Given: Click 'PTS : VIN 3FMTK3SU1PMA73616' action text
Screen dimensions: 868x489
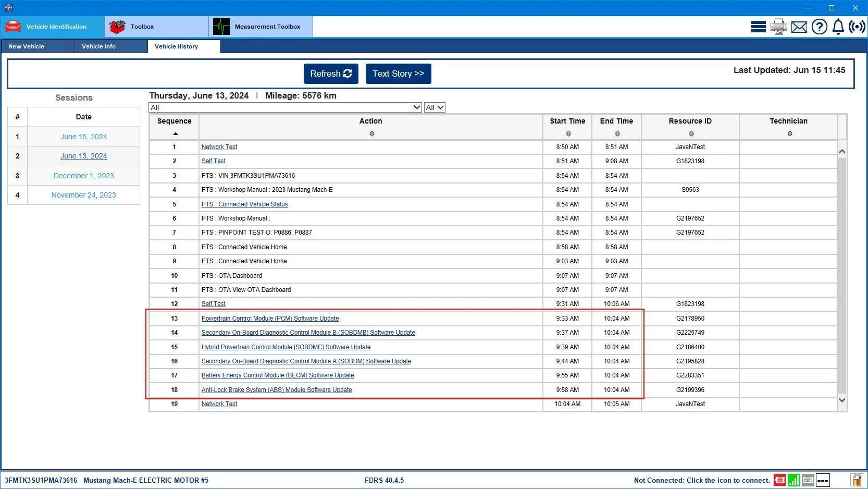Looking at the screenshot, I should tap(248, 176).
